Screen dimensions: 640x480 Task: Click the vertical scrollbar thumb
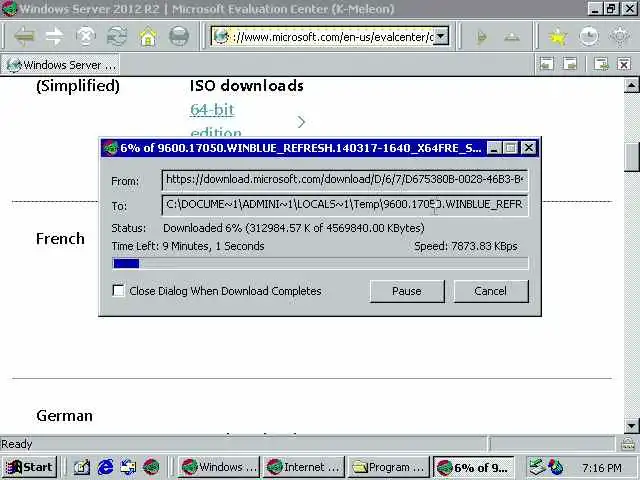pyautogui.click(x=631, y=157)
